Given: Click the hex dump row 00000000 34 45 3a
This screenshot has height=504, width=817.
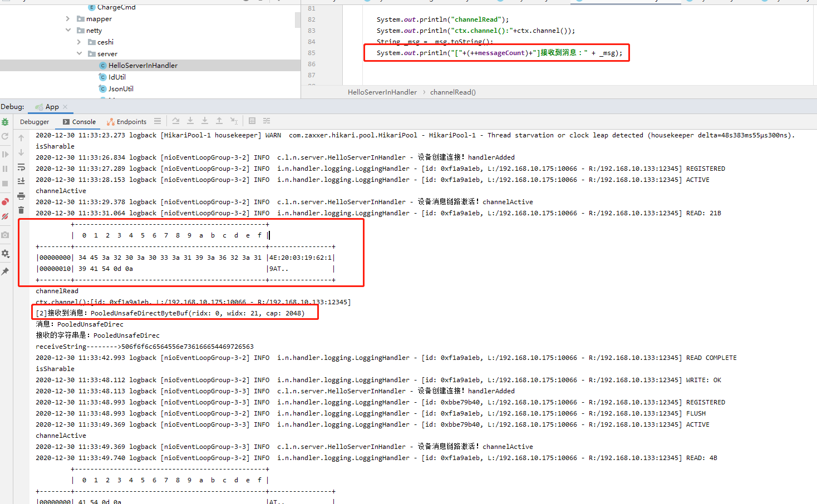Looking at the screenshot, I should click(185, 258).
